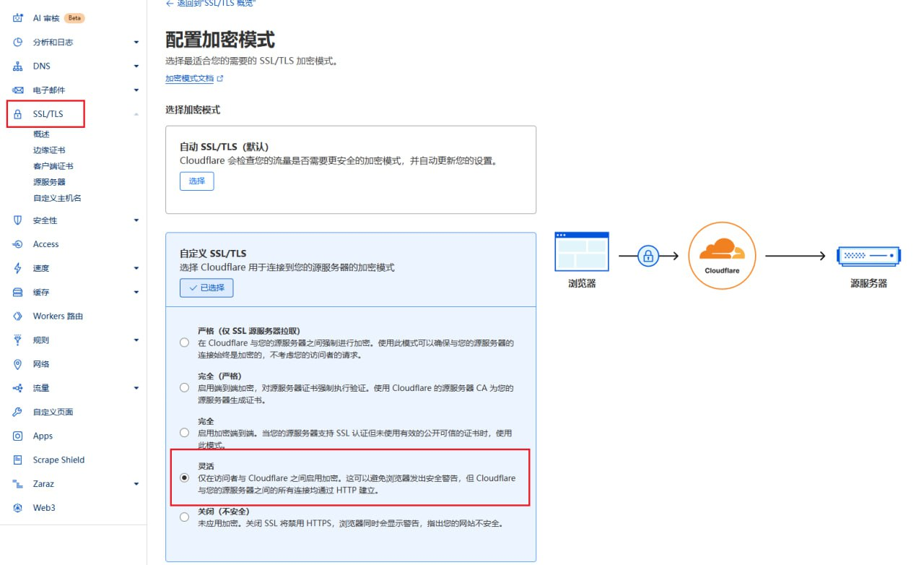The height and width of the screenshot is (565, 924).
Task: Expand the 缓存 dropdown arrow
Action: (x=136, y=292)
